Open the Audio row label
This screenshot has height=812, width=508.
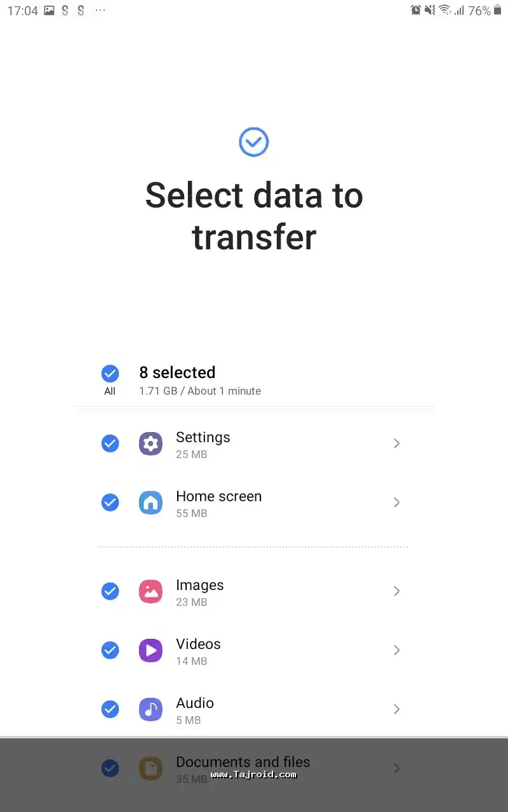click(195, 703)
